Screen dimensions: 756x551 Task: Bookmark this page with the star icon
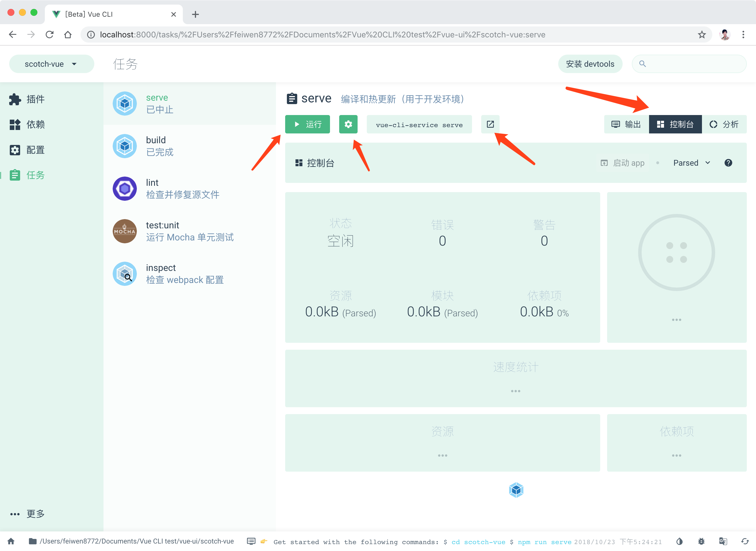(x=702, y=34)
